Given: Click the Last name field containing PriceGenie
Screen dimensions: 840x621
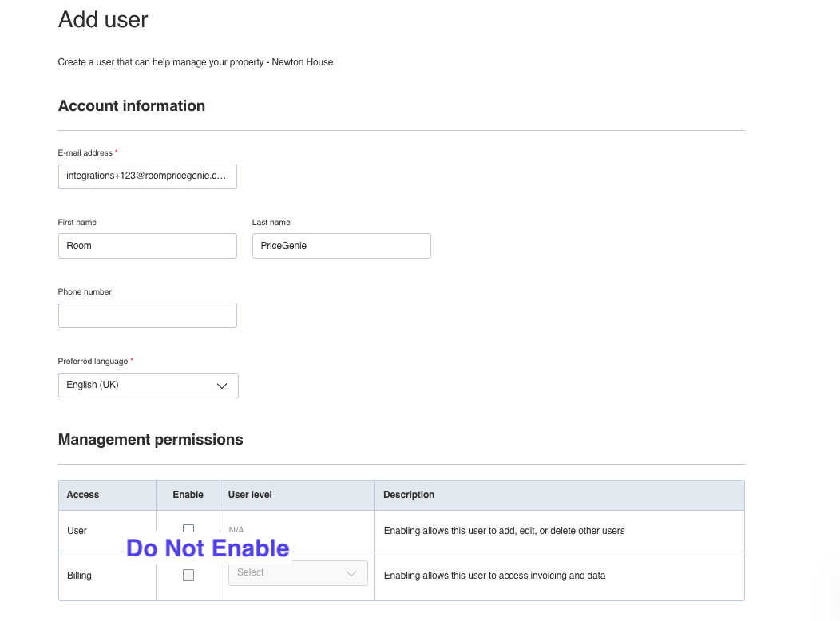Looking at the screenshot, I should click(341, 246).
